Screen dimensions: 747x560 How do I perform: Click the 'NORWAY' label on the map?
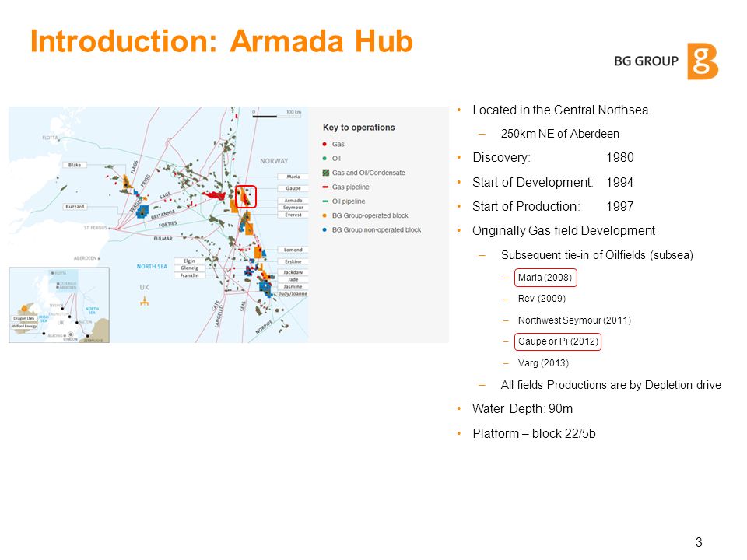coord(274,161)
